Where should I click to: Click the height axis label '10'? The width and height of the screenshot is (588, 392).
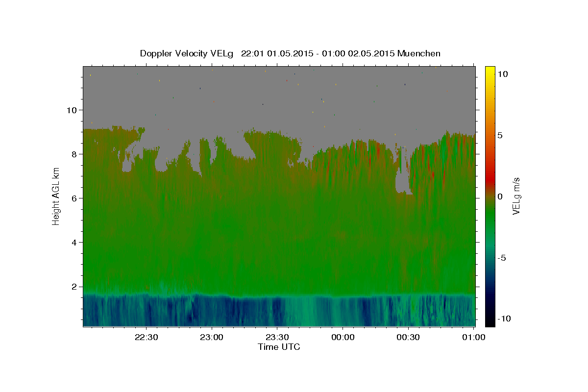72,110
